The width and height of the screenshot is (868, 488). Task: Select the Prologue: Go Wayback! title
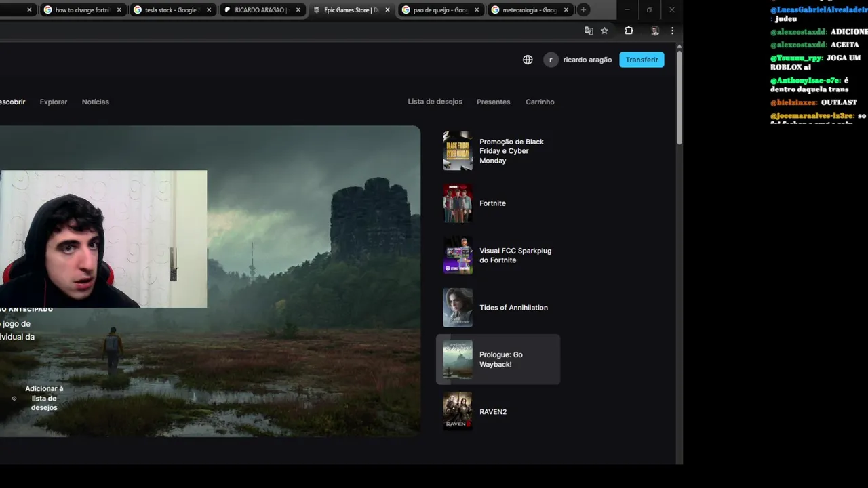tap(500, 359)
